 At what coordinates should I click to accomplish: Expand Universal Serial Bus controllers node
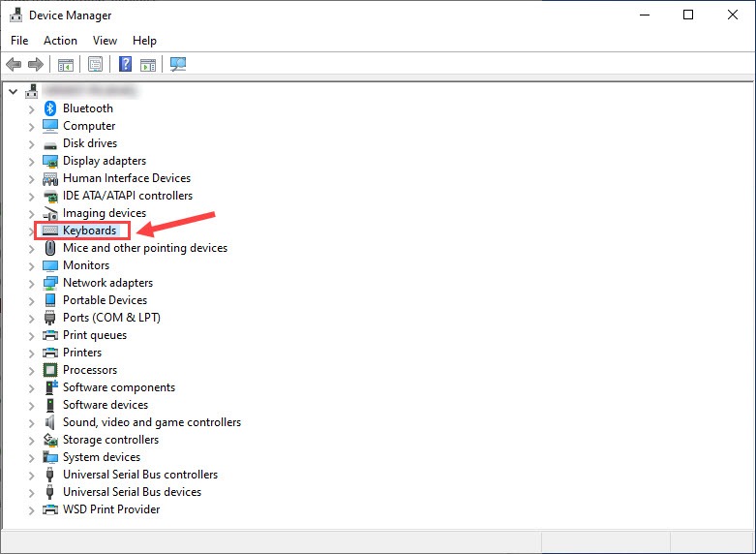click(31, 475)
